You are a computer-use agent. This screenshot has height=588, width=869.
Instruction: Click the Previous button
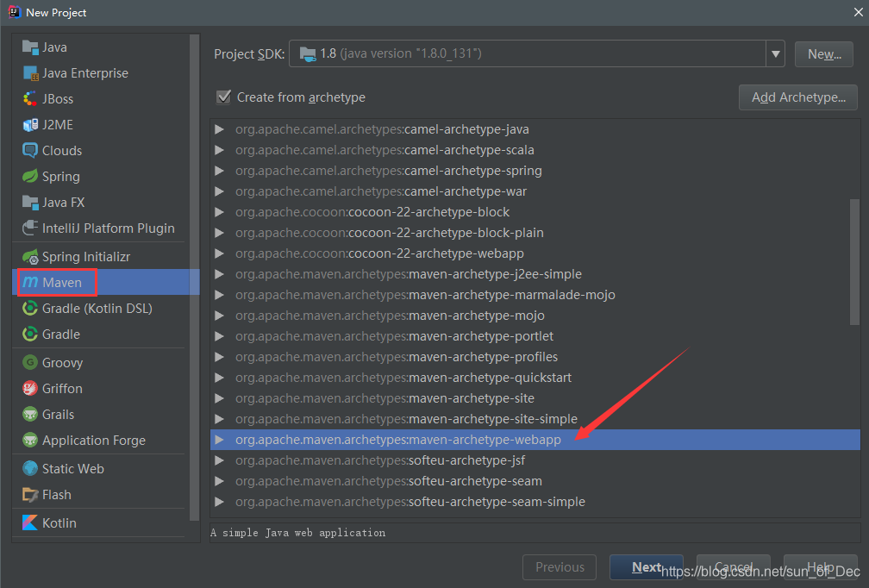click(560, 567)
